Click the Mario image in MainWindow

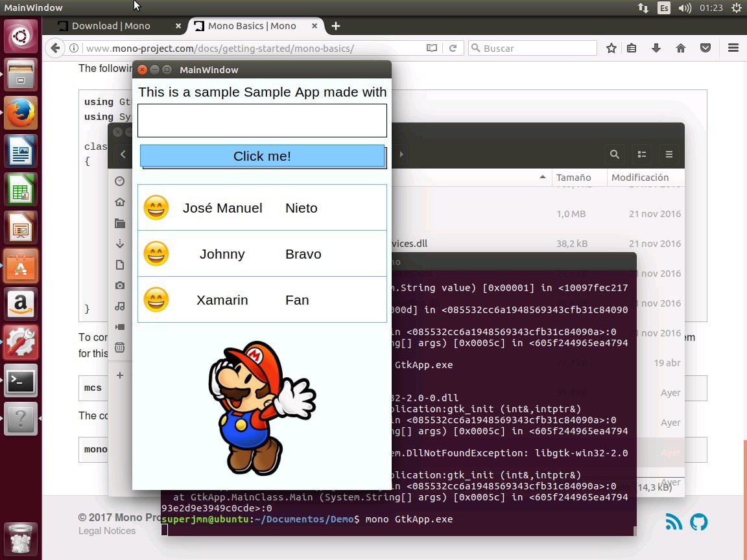262,408
